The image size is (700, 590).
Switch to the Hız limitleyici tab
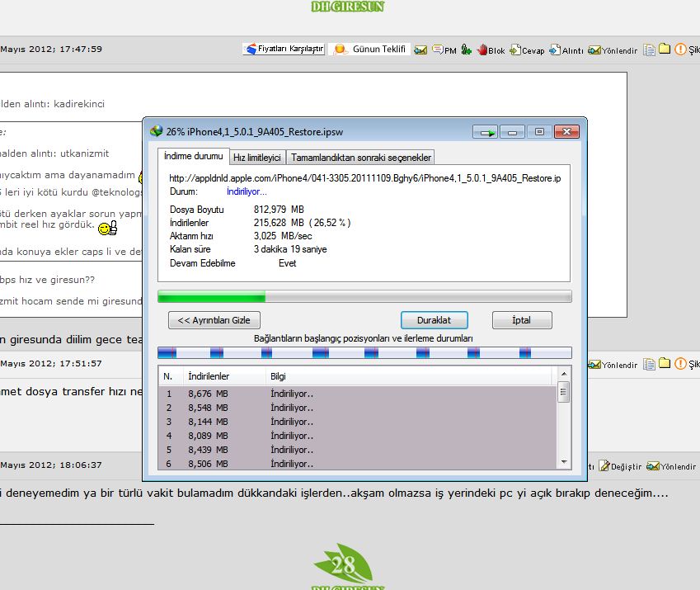(258, 156)
